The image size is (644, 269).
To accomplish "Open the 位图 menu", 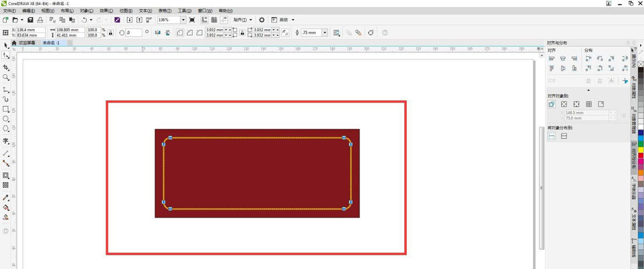I will click(x=126, y=11).
